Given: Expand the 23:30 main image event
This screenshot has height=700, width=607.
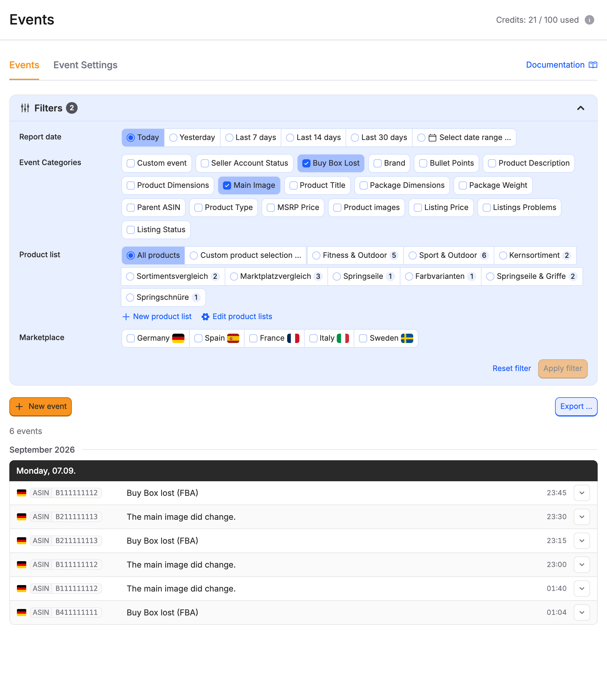Looking at the screenshot, I should click(582, 517).
